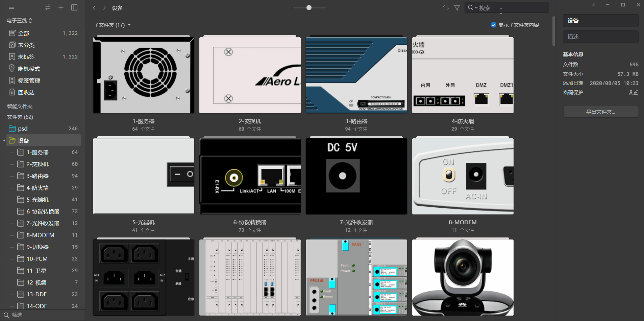The width and height of the screenshot is (644, 321).
Task: Click the 筛选 search icon at bottom
Action: point(6,315)
